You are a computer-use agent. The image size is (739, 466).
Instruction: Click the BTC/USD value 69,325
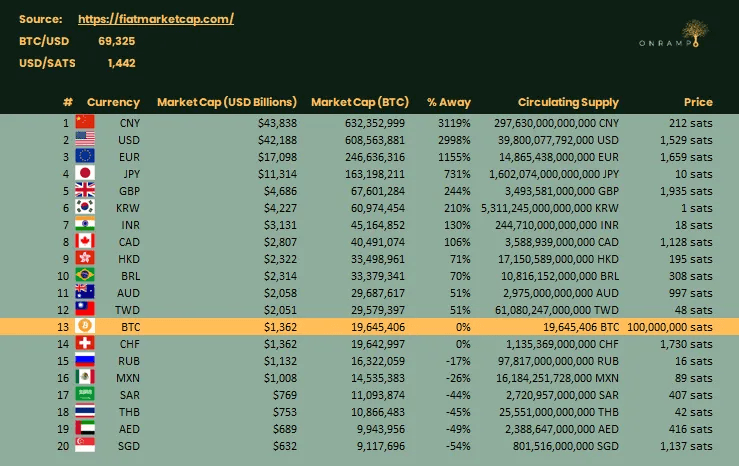(x=116, y=41)
